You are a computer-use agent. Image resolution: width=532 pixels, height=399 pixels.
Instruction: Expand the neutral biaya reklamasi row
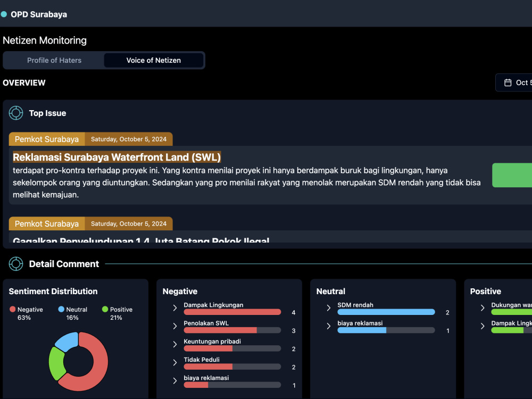328,326
